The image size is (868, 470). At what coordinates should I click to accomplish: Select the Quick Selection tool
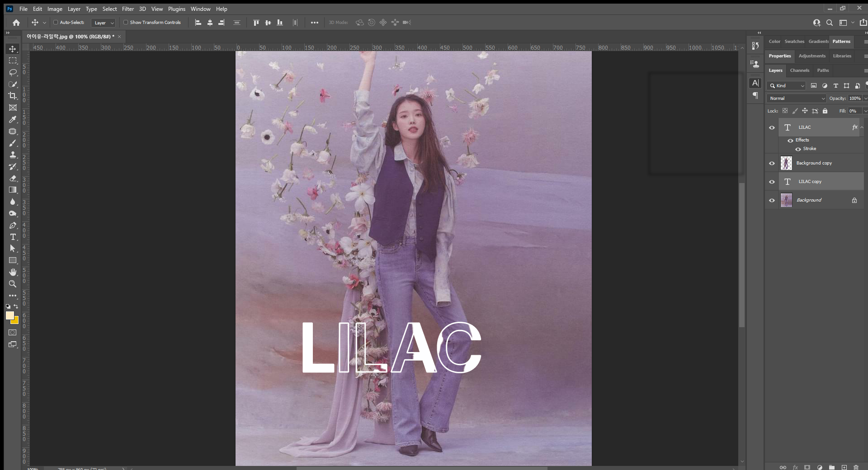point(13,84)
